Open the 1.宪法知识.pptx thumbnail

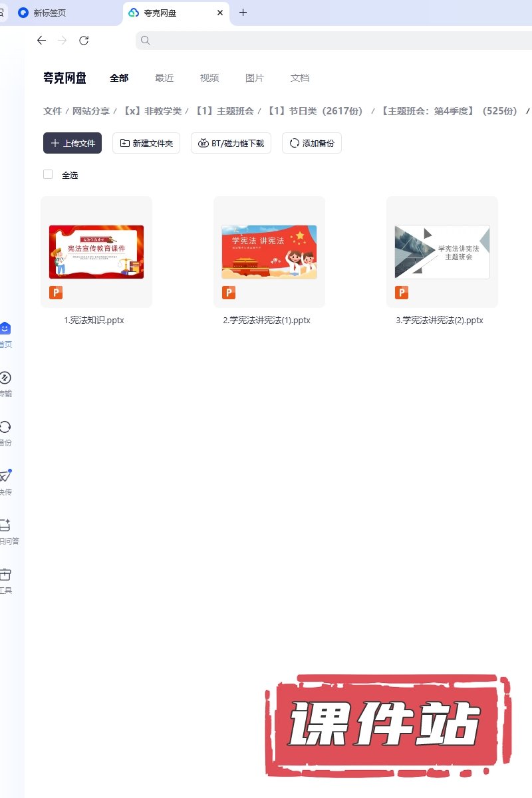coord(96,252)
